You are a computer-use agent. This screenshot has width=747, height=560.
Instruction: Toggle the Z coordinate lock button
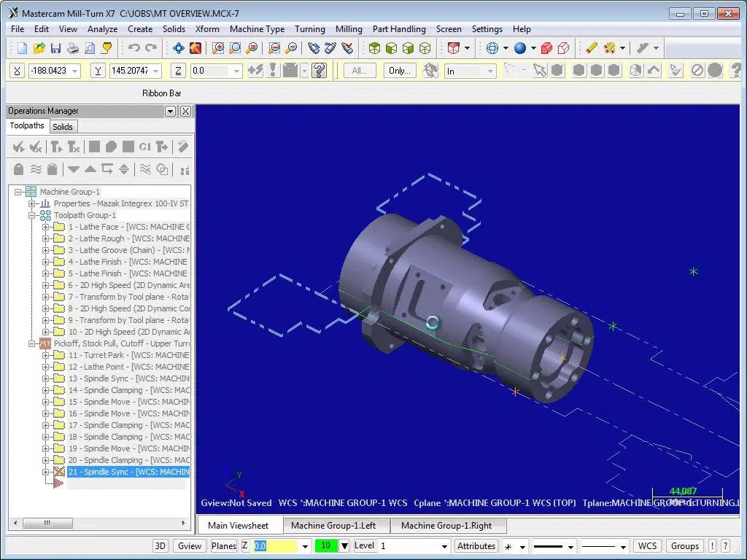click(178, 71)
